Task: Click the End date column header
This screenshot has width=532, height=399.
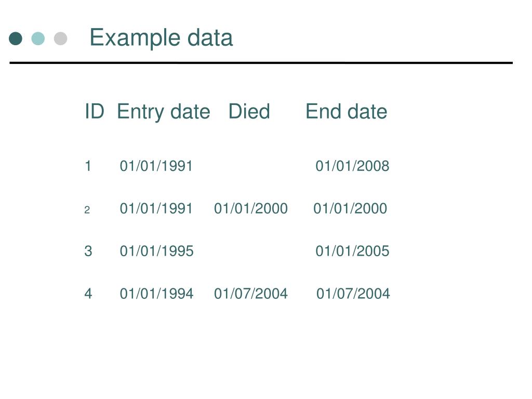Action: 347,111
